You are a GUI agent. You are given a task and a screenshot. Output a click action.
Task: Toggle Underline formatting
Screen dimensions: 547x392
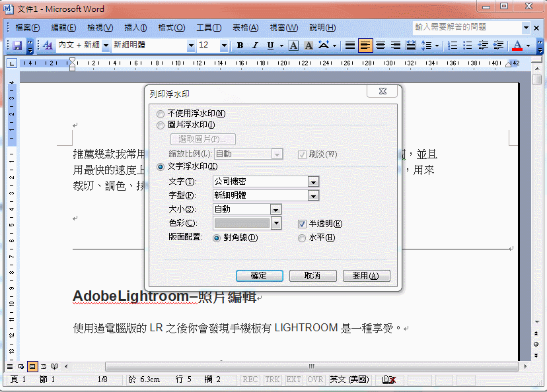[x=270, y=46]
